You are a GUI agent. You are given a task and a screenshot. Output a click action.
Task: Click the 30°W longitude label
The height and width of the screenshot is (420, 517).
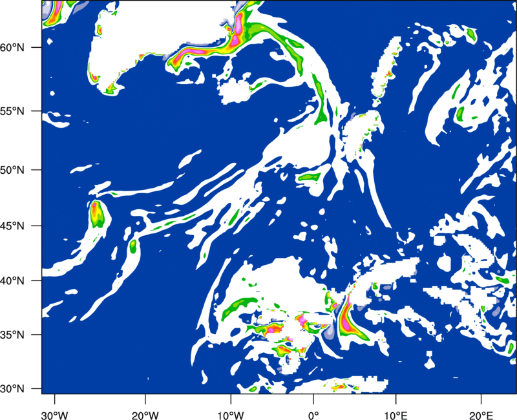pyautogui.click(x=54, y=415)
